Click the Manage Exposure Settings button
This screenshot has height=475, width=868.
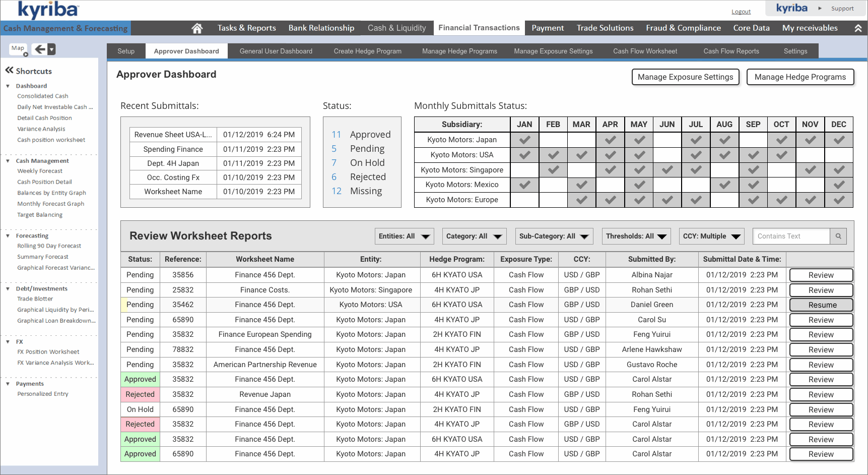point(685,77)
